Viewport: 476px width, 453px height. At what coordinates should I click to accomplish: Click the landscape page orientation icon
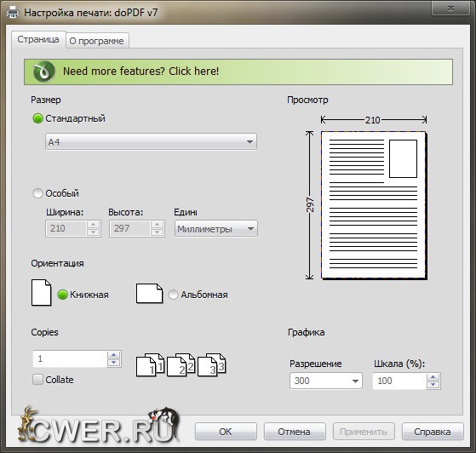click(149, 294)
